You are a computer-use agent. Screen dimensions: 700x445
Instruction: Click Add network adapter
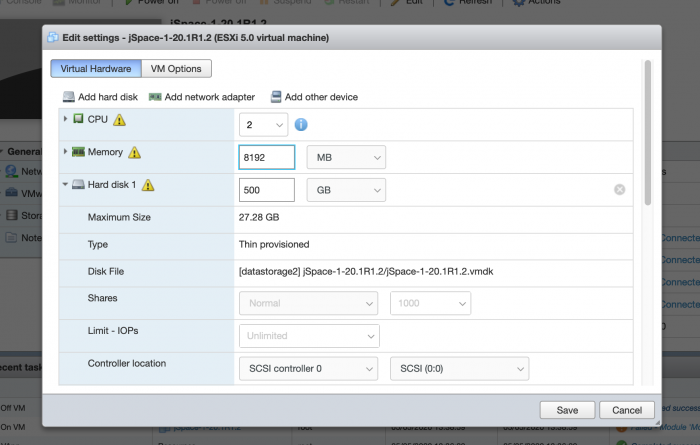[202, 97]
